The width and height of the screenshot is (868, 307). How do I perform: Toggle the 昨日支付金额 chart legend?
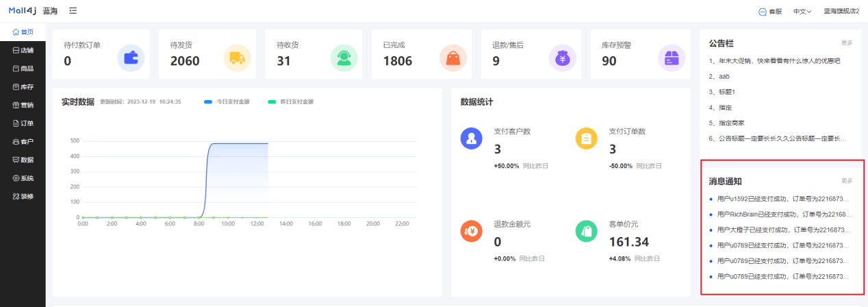(x=290, y=101)
